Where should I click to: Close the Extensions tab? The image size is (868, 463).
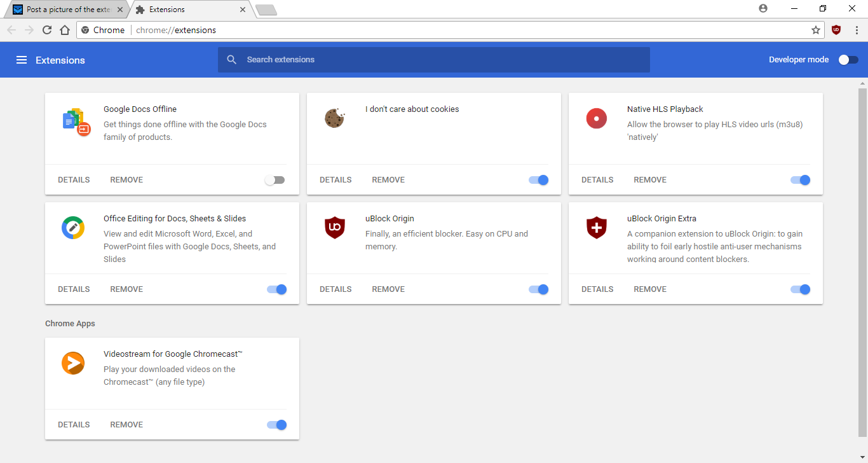243,10
